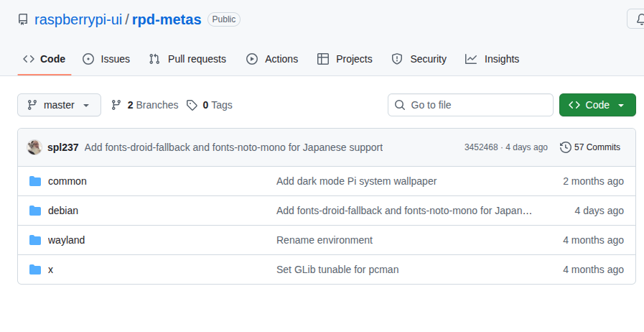
Task: Open commit hash 3452468
Action: coord(481,147)
